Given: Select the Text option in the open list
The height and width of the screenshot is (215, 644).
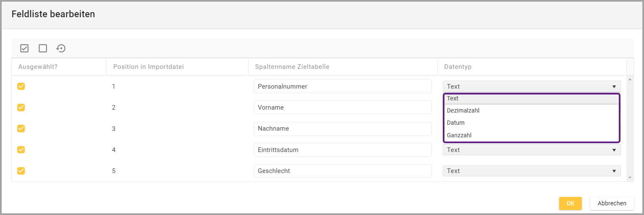Looking at the screenshot, I should click(453, 99).
